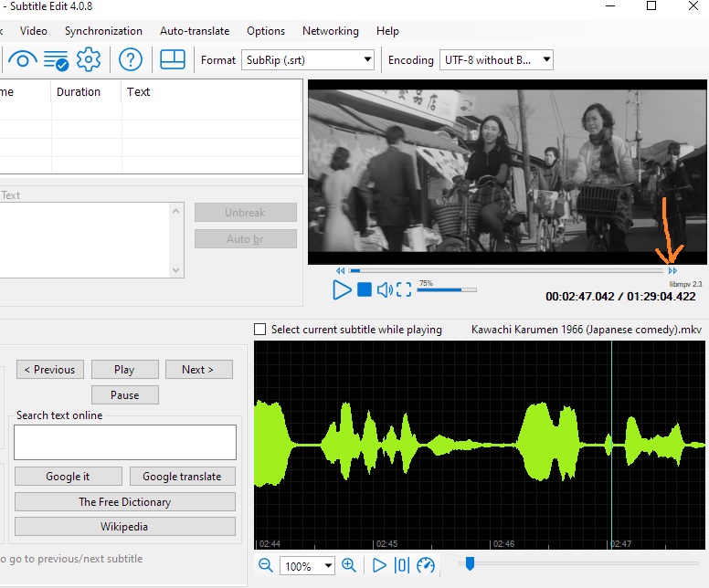Toggle the layout chooser icon

click(173, 59)
